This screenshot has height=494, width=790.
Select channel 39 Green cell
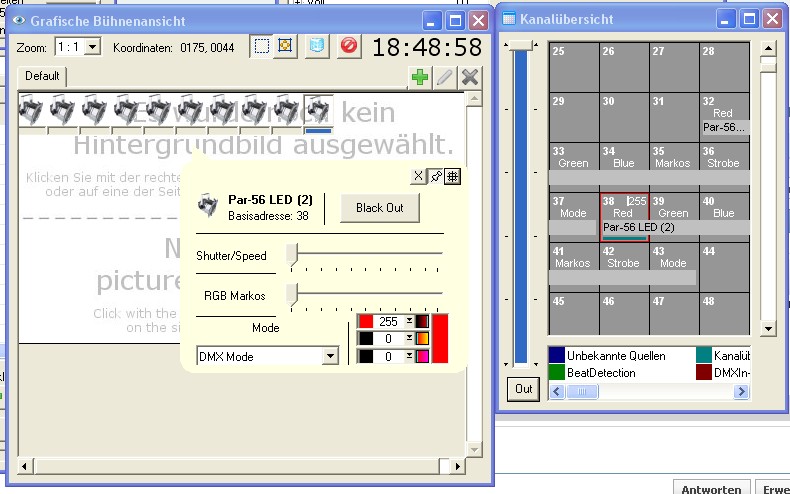point(674,217)
